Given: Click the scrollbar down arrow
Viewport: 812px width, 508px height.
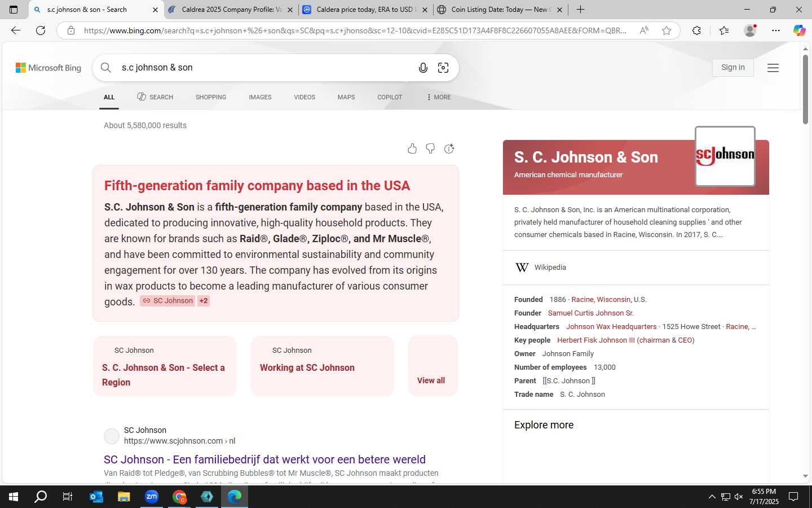Looking at the screenshot, I should (x=805, y=476).
